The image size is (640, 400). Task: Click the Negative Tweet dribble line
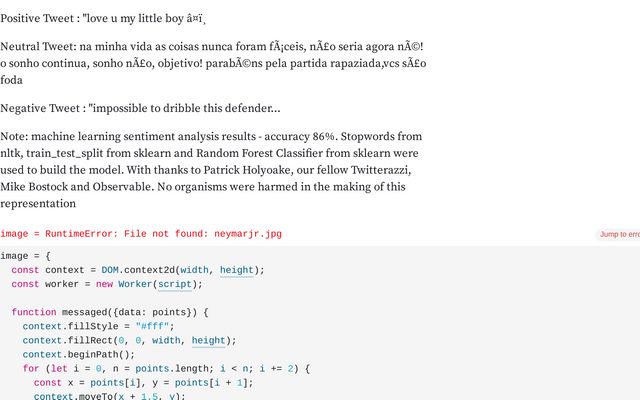click(x=140, y=108)
